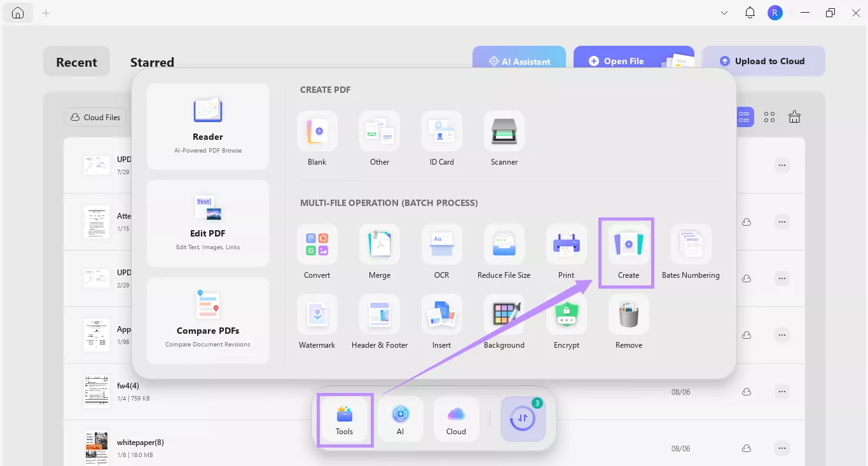The height and width of the screenshot is (466, 868).
Task: Open the Watermark tool
Action: 317,315
